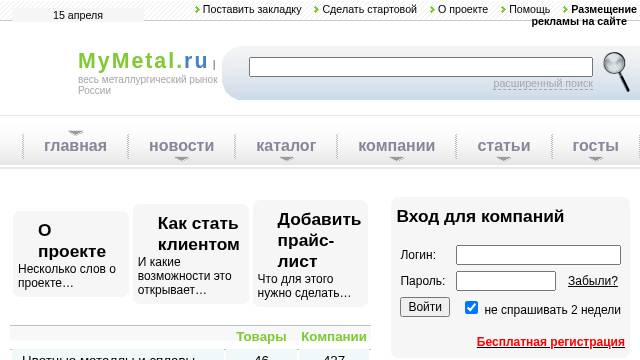This screenshot has height=360, width=640.
Task: Click the Товары column header
Action: tap(261, 337)
